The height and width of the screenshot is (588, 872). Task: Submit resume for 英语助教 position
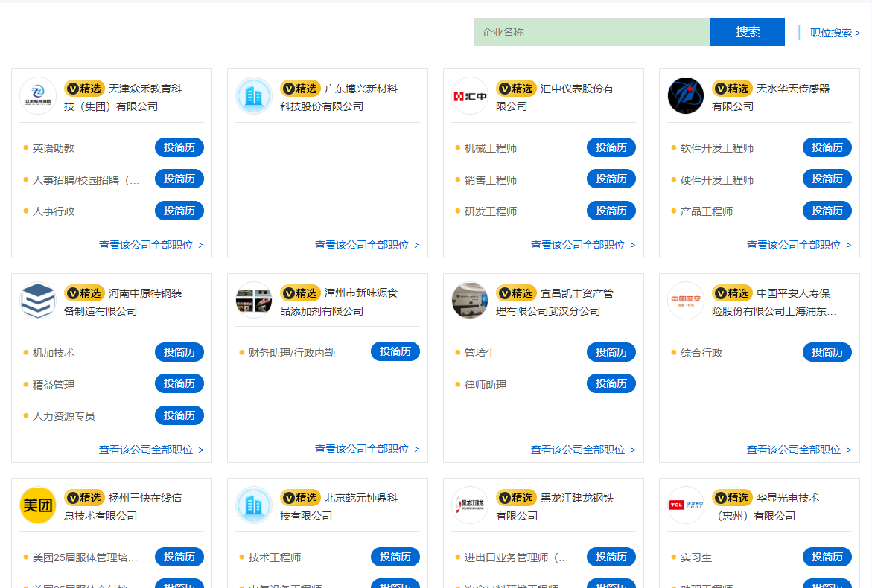click(179, 147)
